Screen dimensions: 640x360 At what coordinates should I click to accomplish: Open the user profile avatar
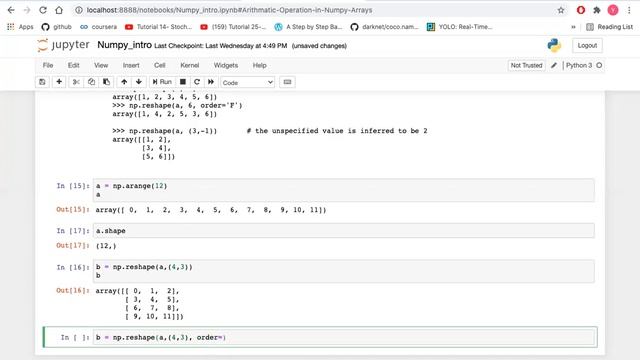pos(613,10)
